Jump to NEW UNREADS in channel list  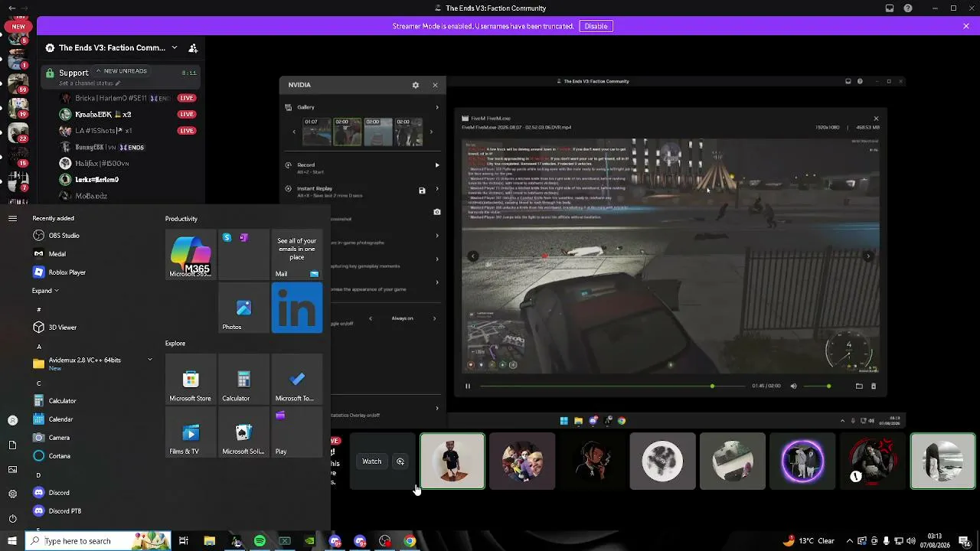122,71
